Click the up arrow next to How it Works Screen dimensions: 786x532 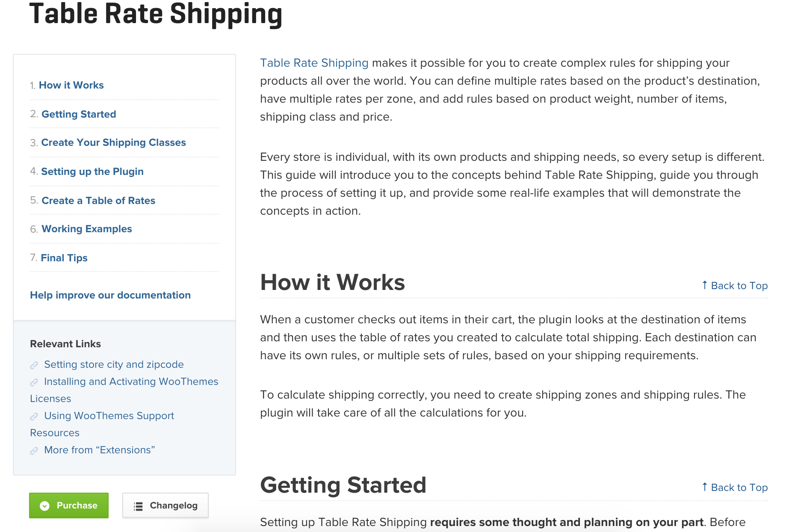[705, 285]
